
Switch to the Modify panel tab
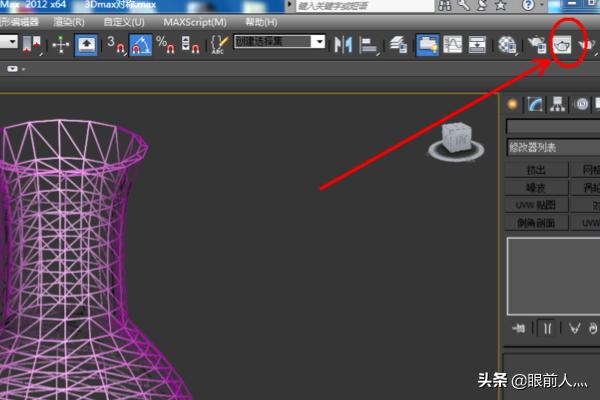pyautogui.click(x=535, y=104)
